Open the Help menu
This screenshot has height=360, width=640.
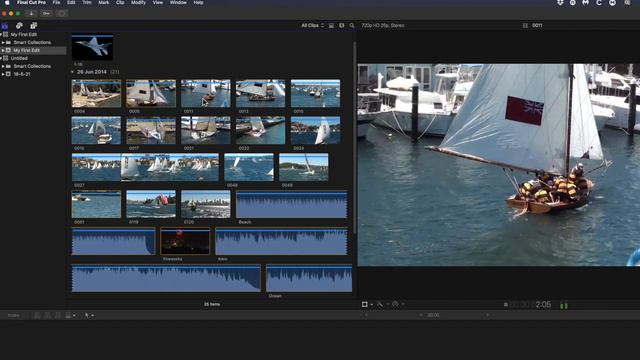coord(198,2)
